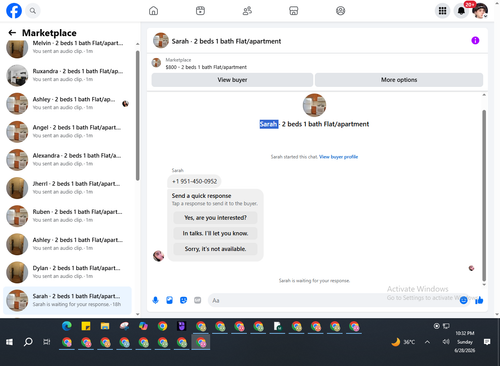Send quick response 'Sorry, it's not available.'
500x366 pixels.
215,249
